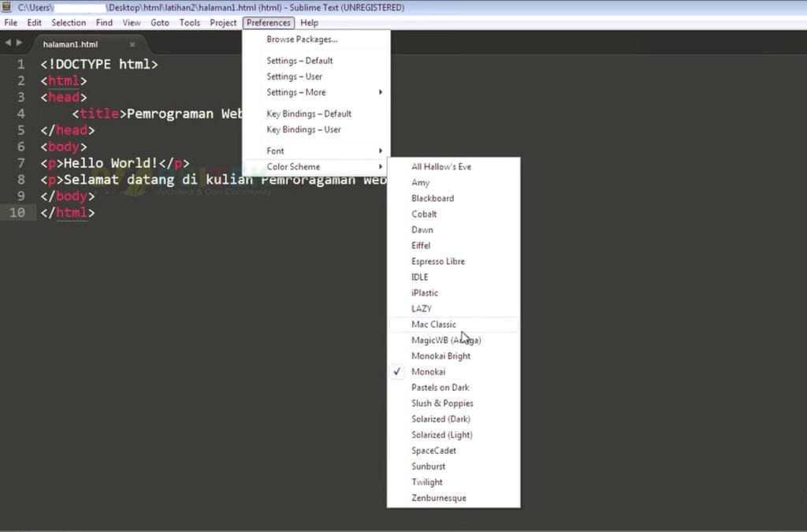The height and width of the screenshot is (532, 807).
Task: Select Zenburnesque color scheme
Action: (453, 498)
